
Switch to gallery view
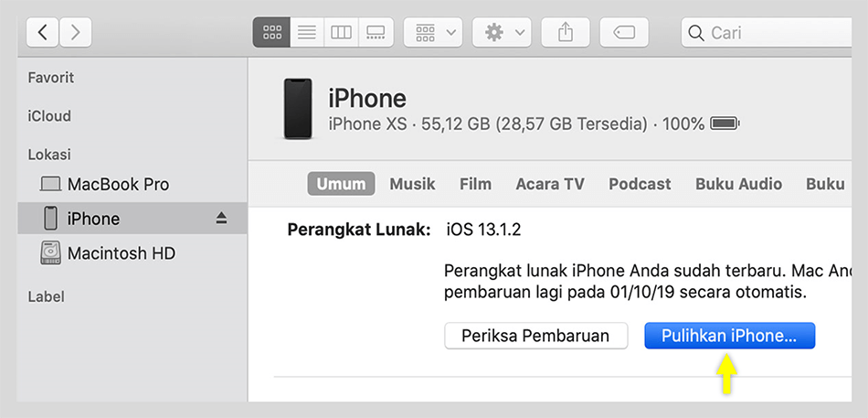(376, 33)
